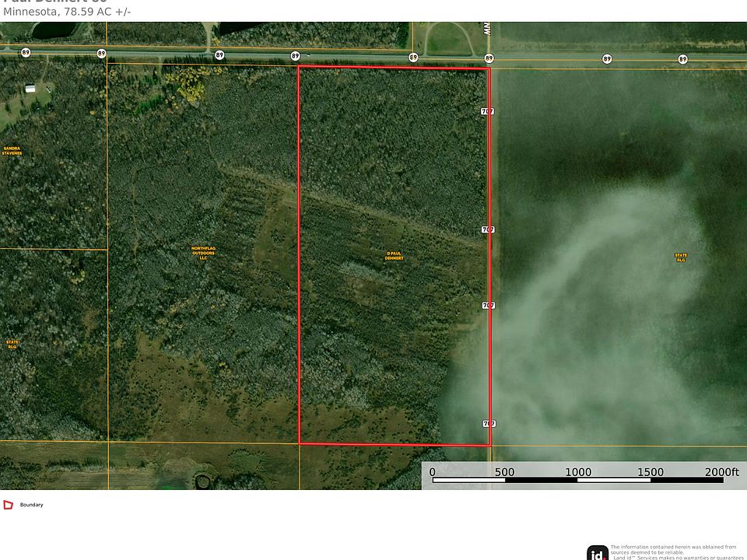Click the '500' scale bar label

(504, 472)
